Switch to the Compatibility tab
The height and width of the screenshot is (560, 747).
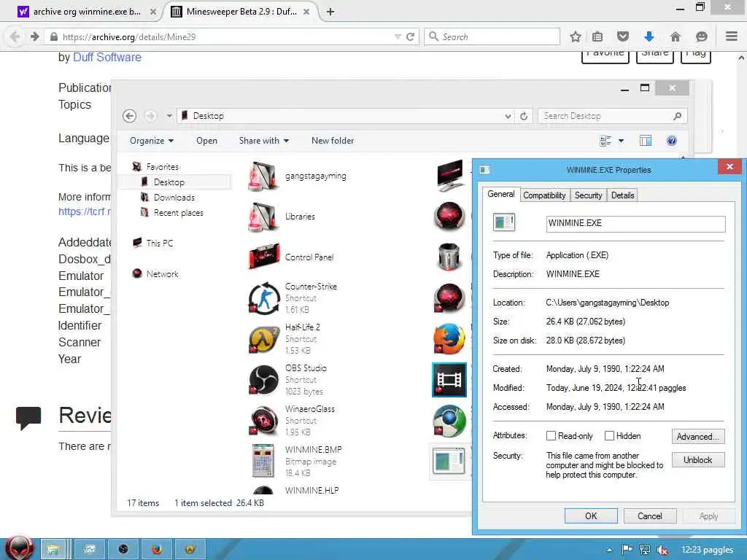click(544, 195)
